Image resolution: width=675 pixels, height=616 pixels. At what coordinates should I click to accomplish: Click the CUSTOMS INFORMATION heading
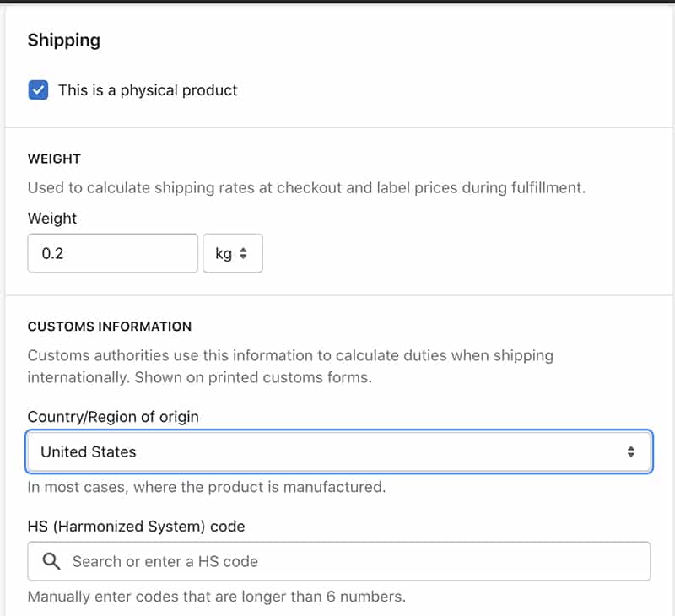point(110,327)
